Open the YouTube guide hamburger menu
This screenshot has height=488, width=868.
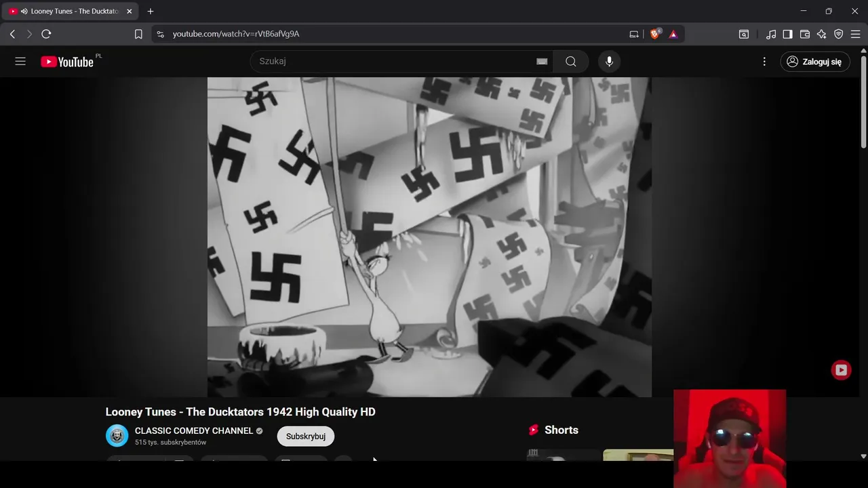pyautogui.click(x=20, y=61)
